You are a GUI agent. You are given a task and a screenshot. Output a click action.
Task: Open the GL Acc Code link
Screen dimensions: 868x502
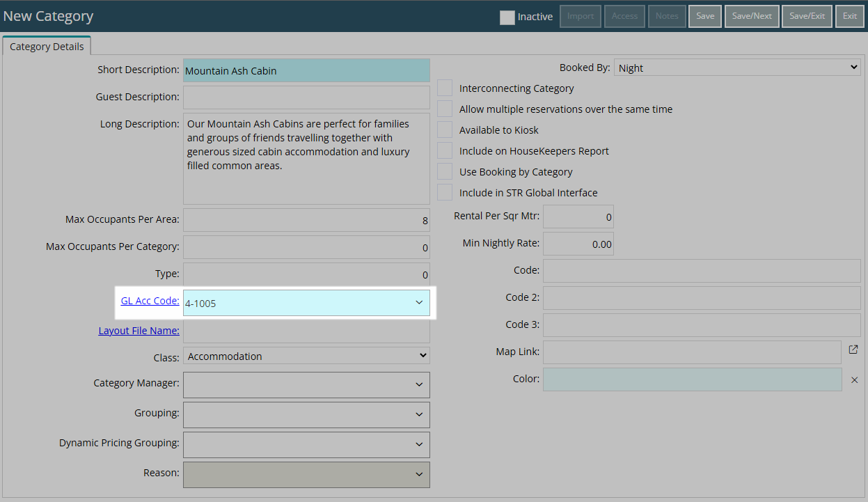pyautogui.click(x=150, y=301)
